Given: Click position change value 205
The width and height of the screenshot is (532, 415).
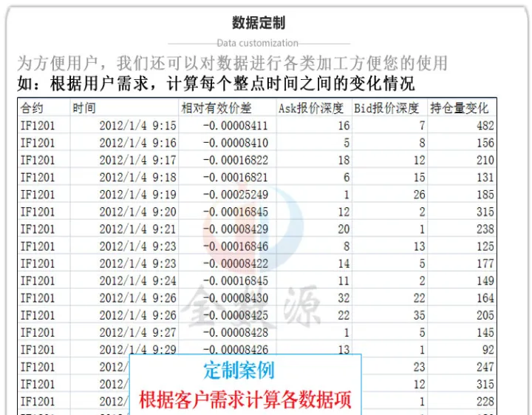Looking at the screenshot, I should click(485, 315).
